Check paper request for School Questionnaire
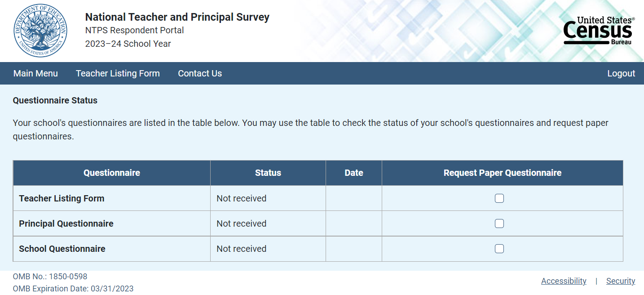This screenshot has width=644, height=295. (x=499, y=249)
